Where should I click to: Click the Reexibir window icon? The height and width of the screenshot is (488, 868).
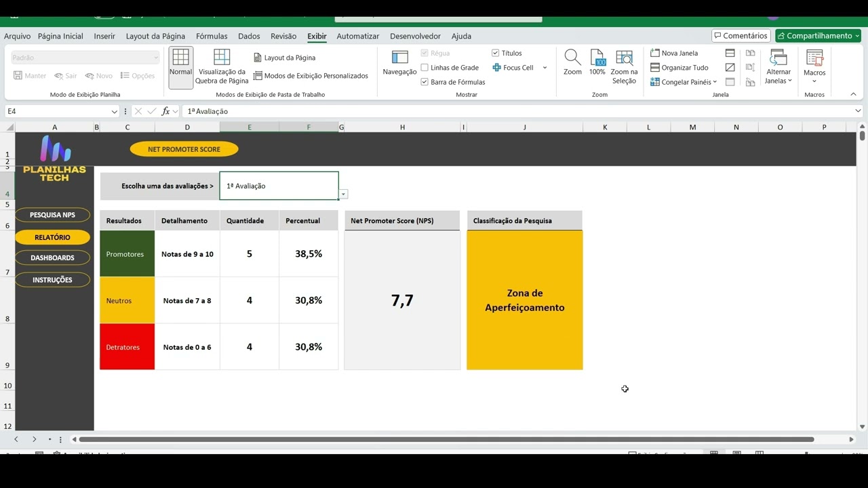730,82
